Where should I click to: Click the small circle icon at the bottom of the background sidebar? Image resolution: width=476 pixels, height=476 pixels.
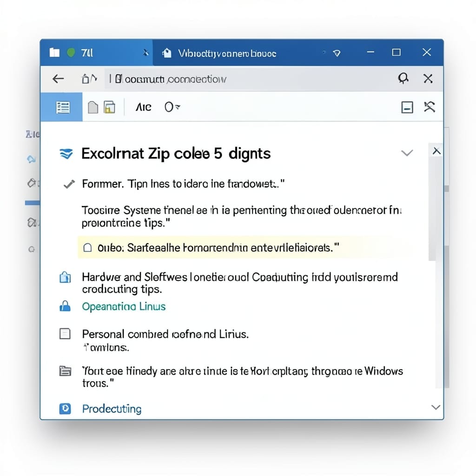(32, 250)
